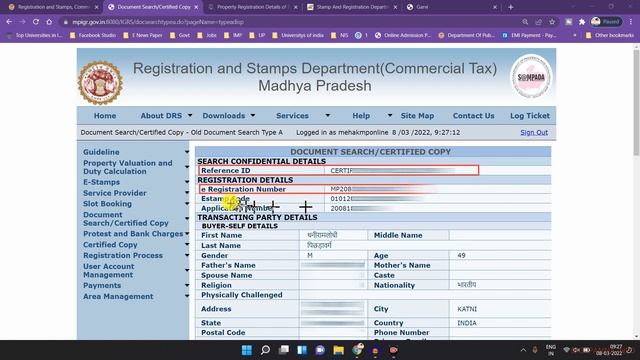640x360 pixels.
Task: Close the Document Search/Certified Copy tab
Action: (x=196, y=7)
